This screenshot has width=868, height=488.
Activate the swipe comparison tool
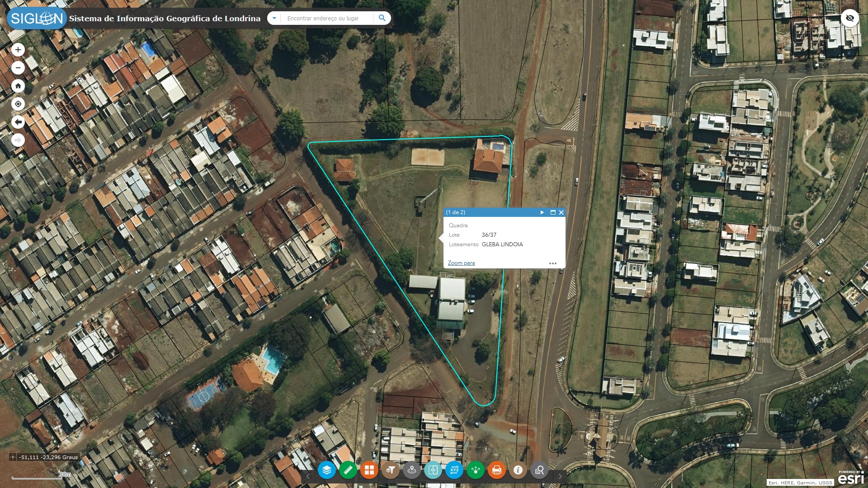click(x=433, y=470)
